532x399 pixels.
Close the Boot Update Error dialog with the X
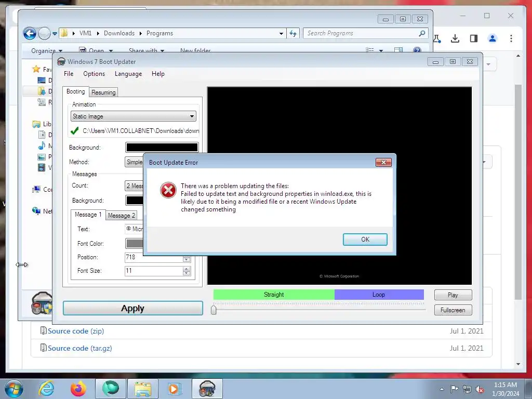coord(383,162)
